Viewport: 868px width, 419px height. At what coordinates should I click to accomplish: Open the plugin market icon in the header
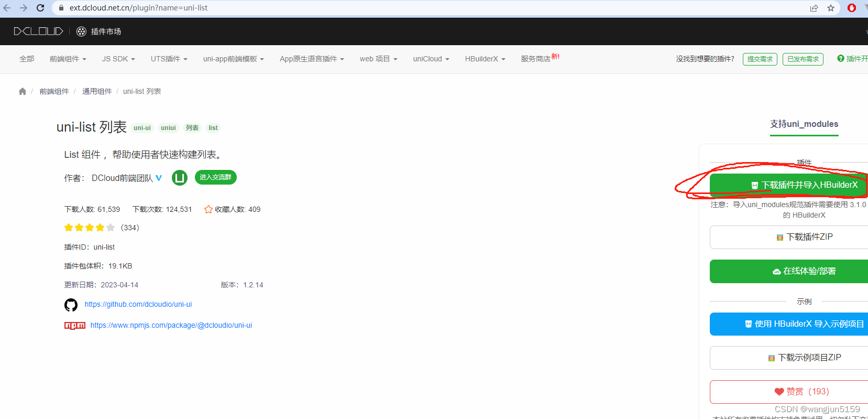(81, 31)
